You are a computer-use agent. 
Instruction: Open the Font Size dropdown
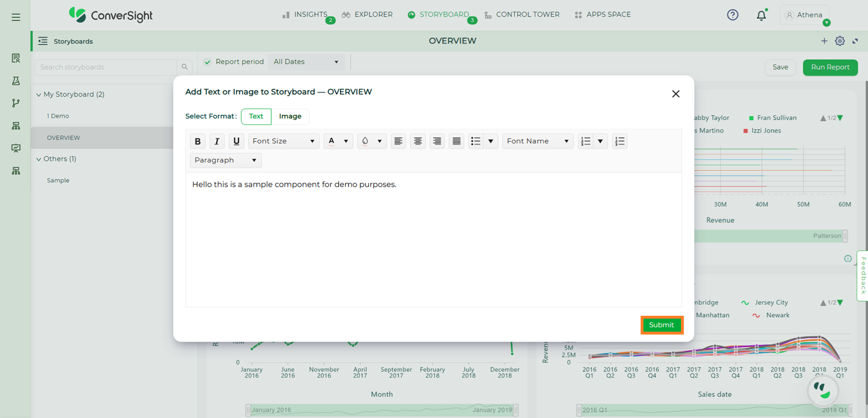tap(284, 141)
